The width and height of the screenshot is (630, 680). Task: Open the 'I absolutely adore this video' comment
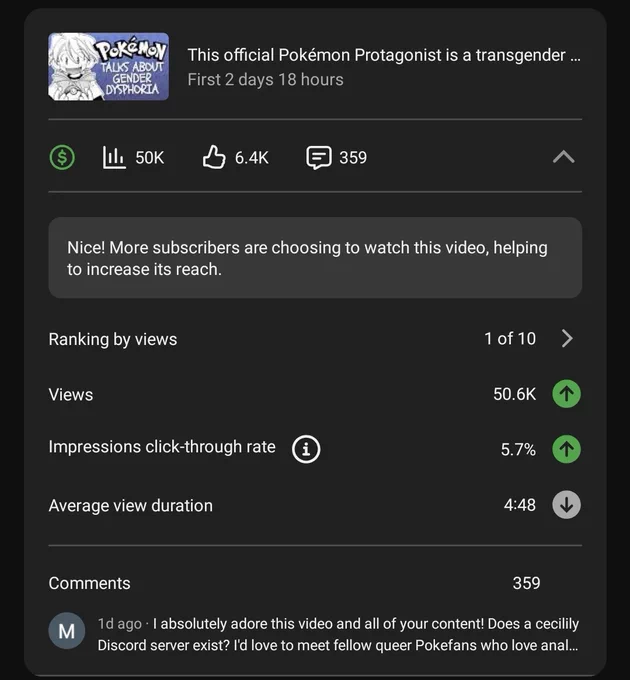(x=338, y=634)
